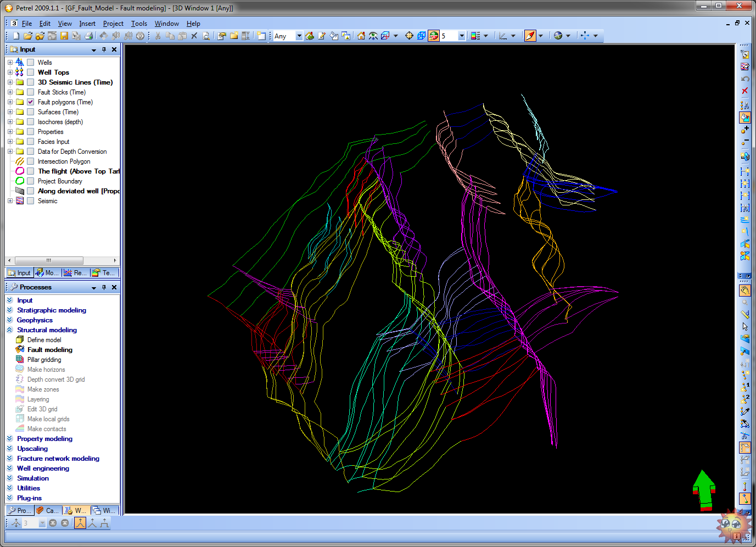The image size is (756, 547).
Task: Click the Upscaling process group
Action: click(32, 449)
